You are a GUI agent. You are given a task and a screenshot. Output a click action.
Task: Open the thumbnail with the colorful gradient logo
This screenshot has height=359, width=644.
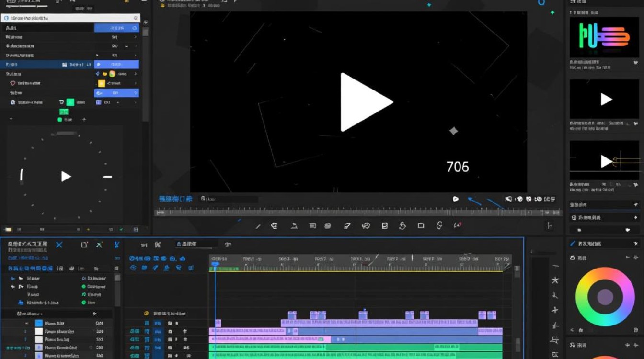605,38
